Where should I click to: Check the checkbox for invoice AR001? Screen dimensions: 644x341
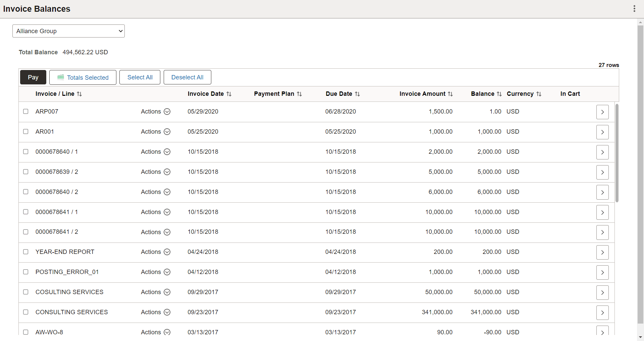[x=26, y=132]
